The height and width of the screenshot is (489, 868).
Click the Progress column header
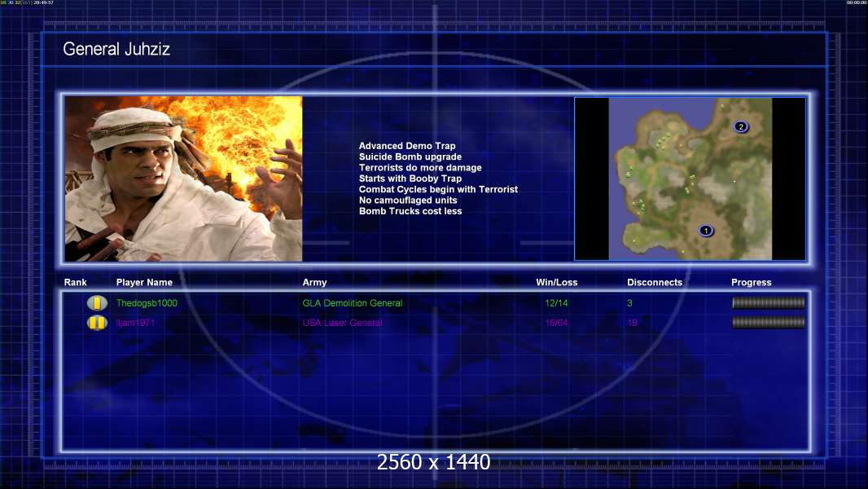[752, 283]
